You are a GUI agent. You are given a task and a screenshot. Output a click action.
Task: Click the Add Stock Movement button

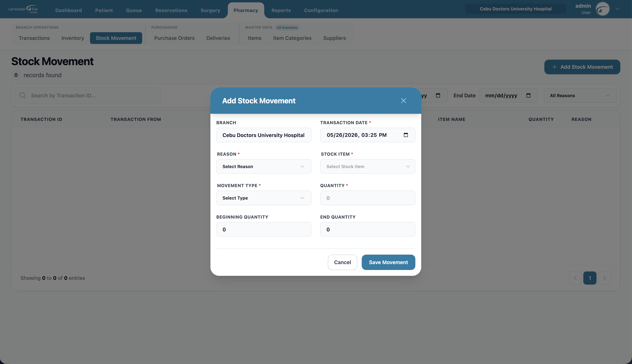tap(582, 67)
